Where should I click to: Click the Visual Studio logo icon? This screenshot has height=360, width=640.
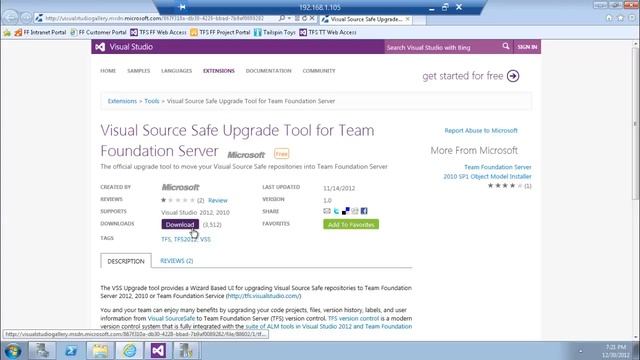[x=100, y=47]
